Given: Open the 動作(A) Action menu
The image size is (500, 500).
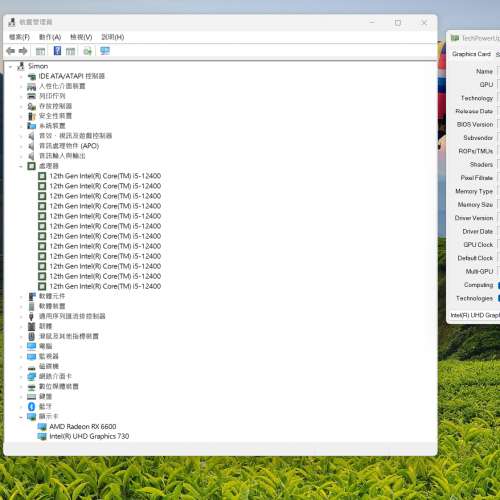Looking at the screenshot, I should coord(50,37).
